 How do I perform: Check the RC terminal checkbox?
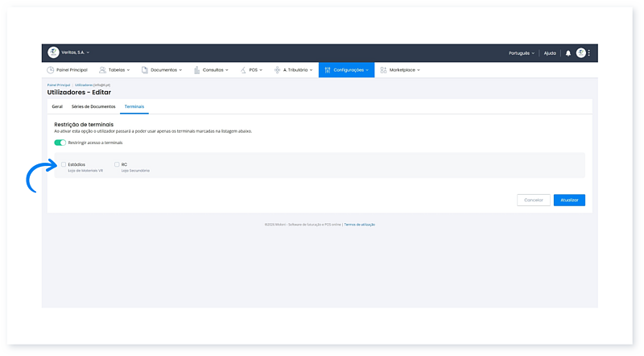click(117, 164)
